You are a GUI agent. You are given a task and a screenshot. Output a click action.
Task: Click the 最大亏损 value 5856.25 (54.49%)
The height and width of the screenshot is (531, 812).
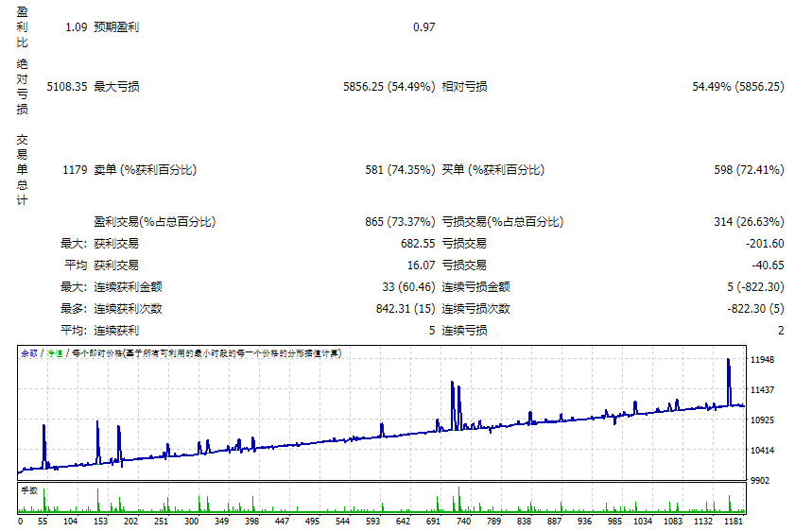click(x=389, y=87)
